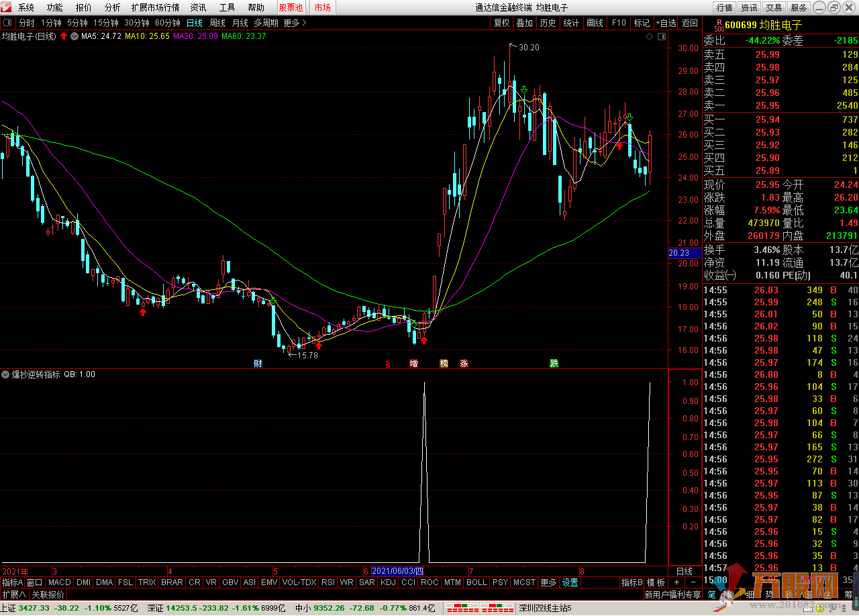This screenshot has width=859, height=616.
Task: Expand the 更多 periods dropdown
Action: [x=295, y=23]
